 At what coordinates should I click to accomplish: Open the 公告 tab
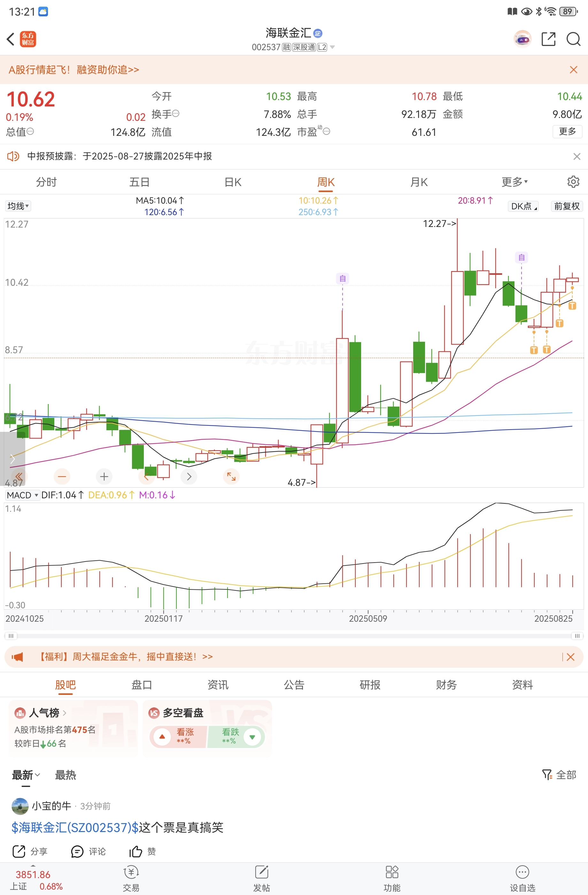(294, 685)
